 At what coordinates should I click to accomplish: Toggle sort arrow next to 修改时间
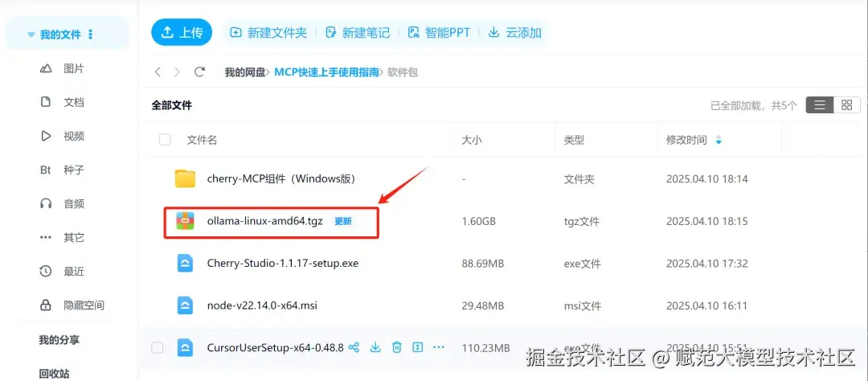click(719, 140)
